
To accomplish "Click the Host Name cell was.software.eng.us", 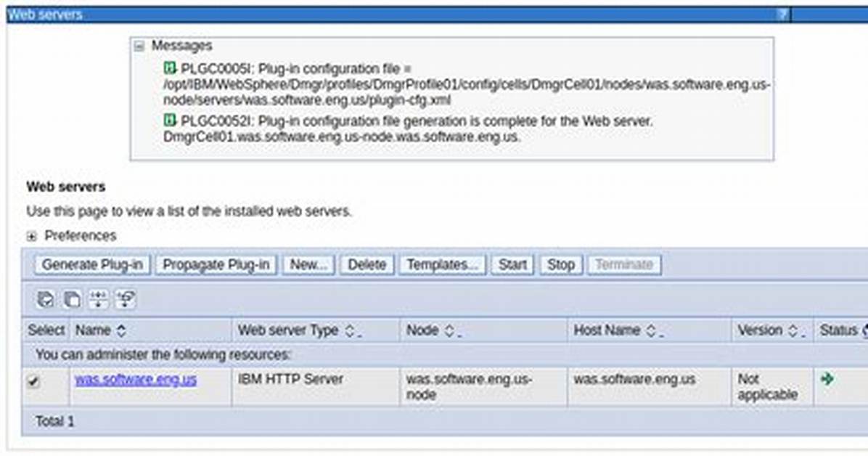I will tap(650, 387).
